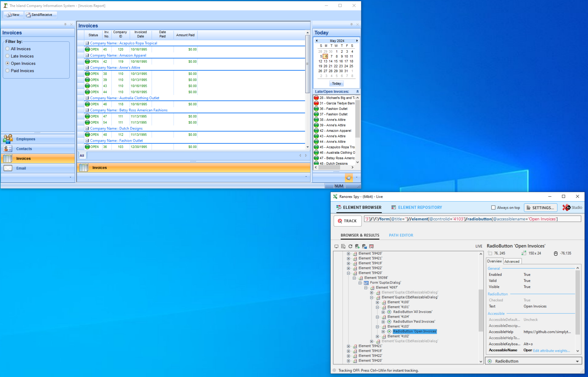Click the Send/Receive toolbar icon
The height and width of the screenshot is (377, 588).
point(39,14)
